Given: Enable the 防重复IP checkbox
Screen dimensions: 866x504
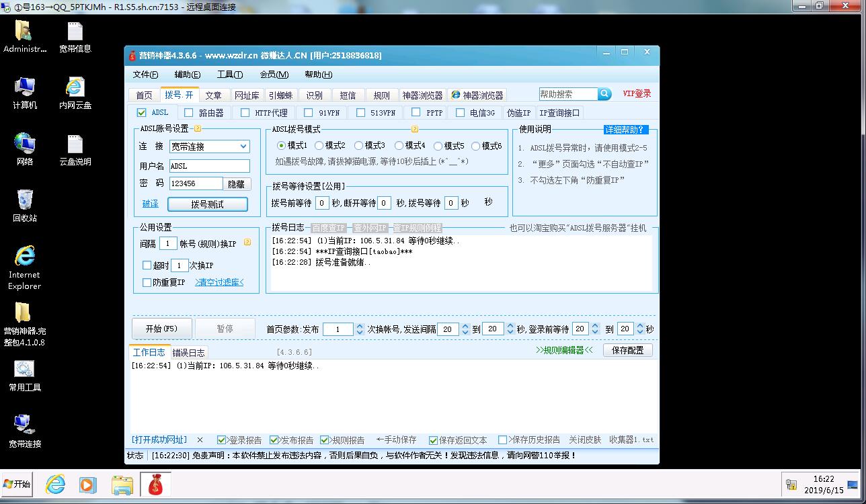Looking at the screenshot, I should 147,282.
